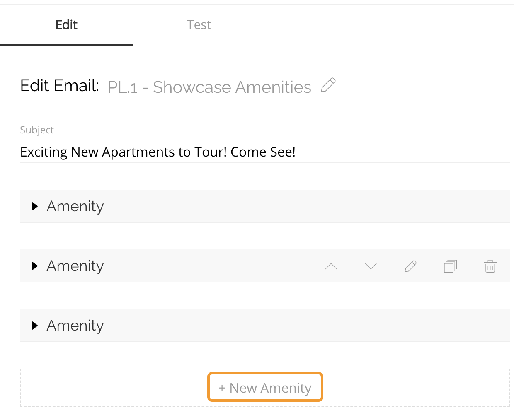Add a block with + New Amenity
The image size is (514, 420).
pos(265,388)
